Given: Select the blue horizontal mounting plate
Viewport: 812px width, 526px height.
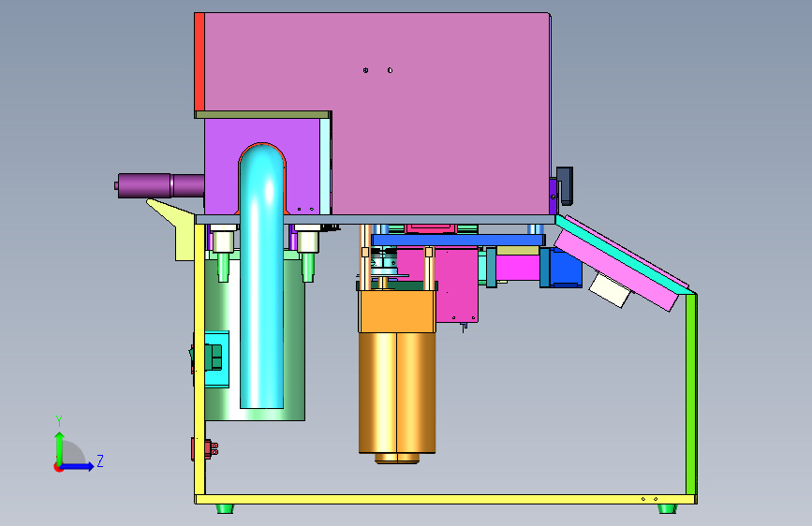Looking at the screenshot, I should pos(458,241).
